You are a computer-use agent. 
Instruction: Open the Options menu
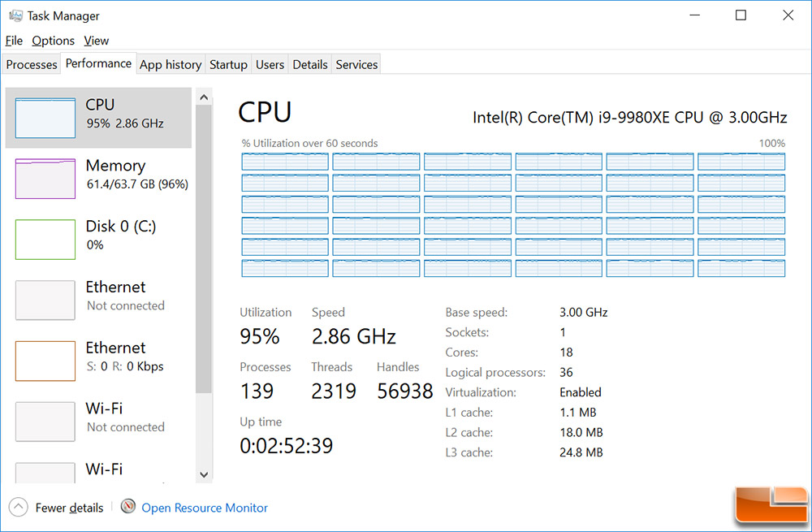click(54, 41)
